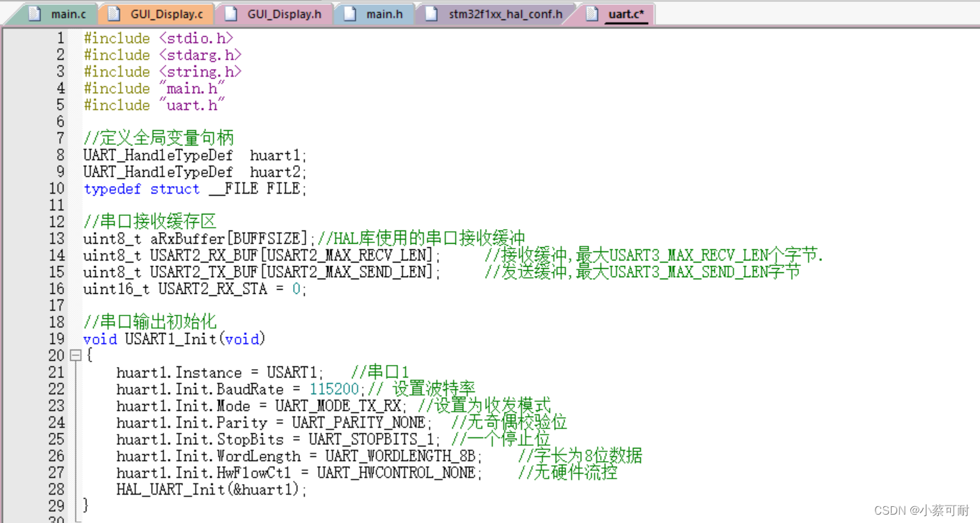Click the '#include <string.h>' line
Viewport: 980px width, 523px height.
(162, 72)
